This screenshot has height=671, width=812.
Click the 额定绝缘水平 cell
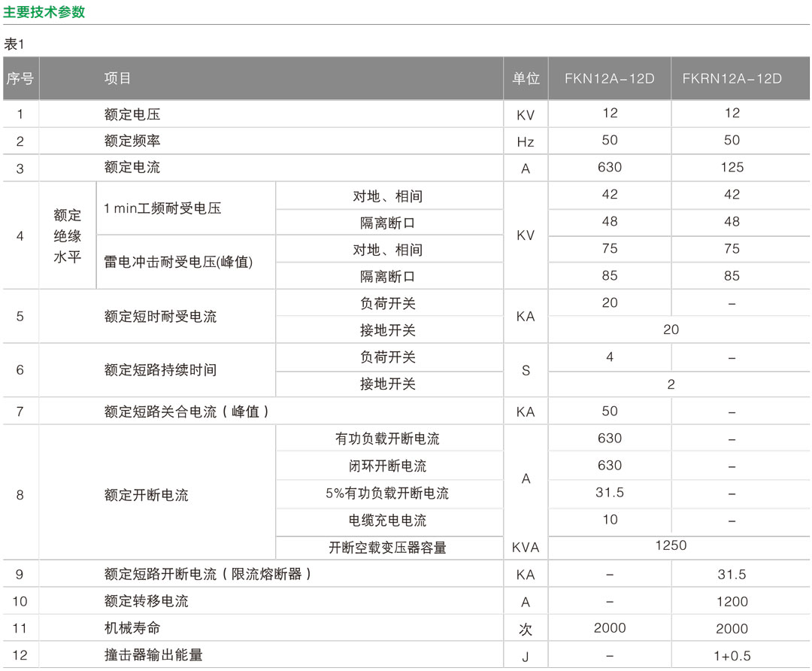pos(68,235)
